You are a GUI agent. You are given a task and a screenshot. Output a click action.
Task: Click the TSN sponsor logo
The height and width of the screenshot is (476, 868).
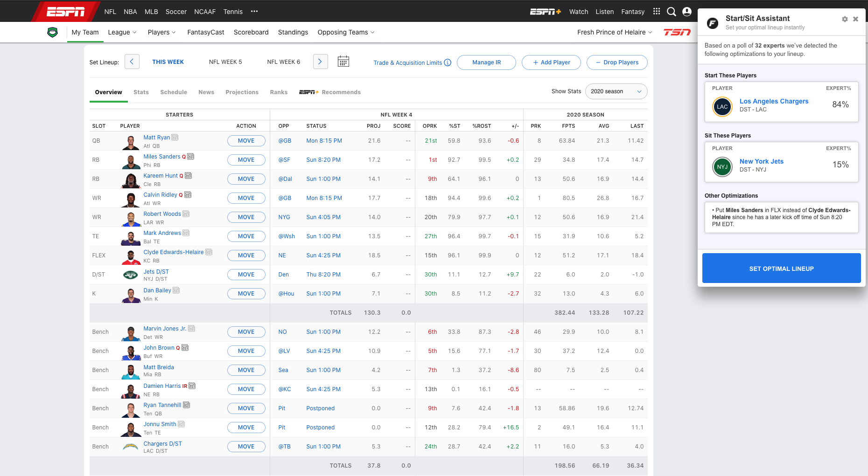[677, 32]
